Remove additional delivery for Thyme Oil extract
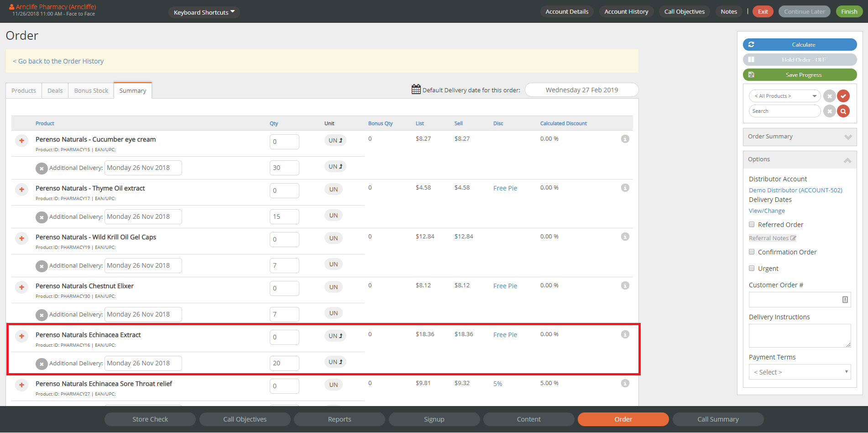 point(42,217)
